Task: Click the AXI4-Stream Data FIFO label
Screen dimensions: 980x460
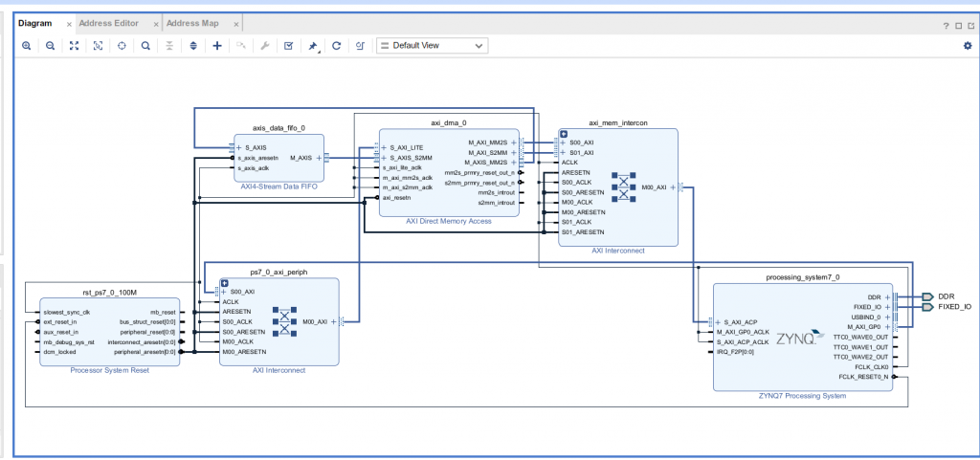Action: (278, 186)
